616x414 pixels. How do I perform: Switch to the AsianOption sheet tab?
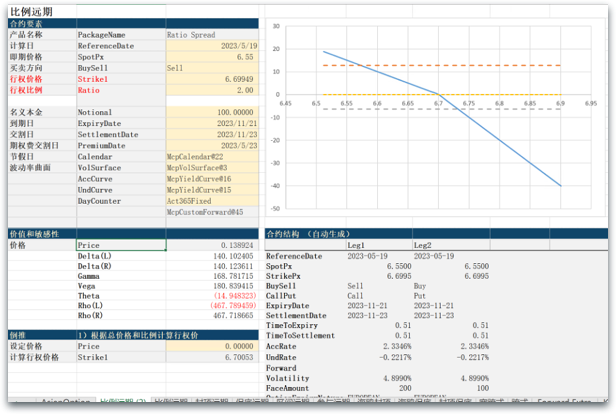pos(66,402)
